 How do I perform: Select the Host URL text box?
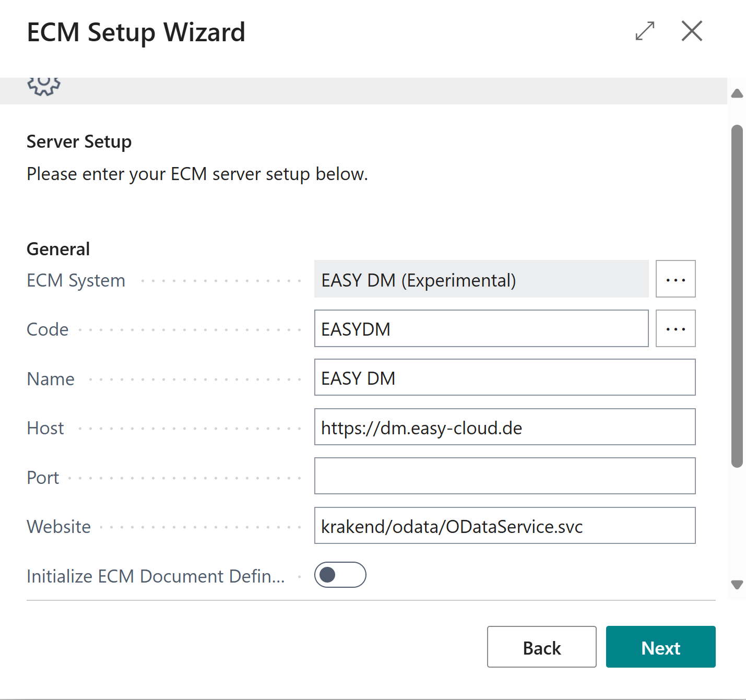point(504,428)
